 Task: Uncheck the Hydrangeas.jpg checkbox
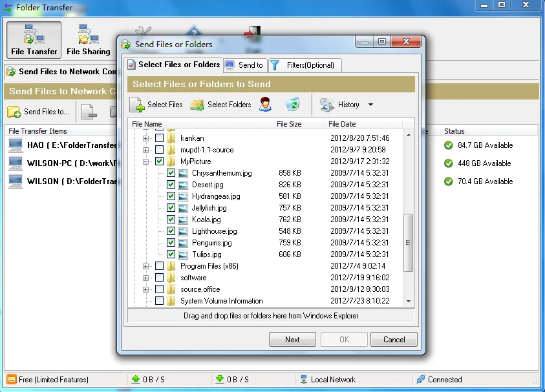point(171,196)
